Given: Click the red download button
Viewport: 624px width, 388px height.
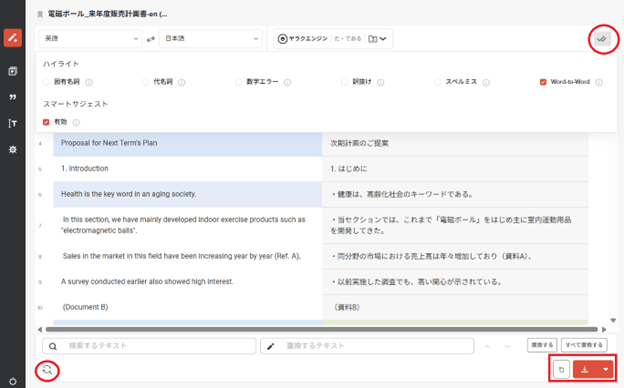Looking at the screenshot, I should pyautogui.click(x=585, y=370).
